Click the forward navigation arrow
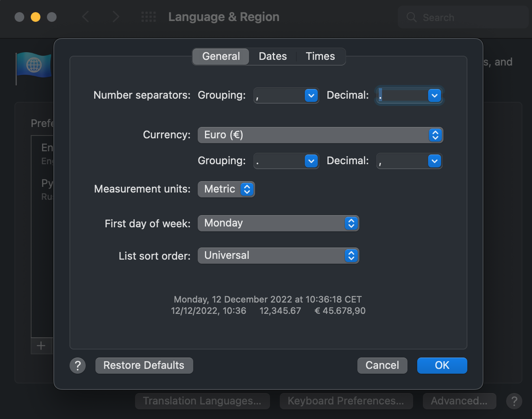 point(116,17)
